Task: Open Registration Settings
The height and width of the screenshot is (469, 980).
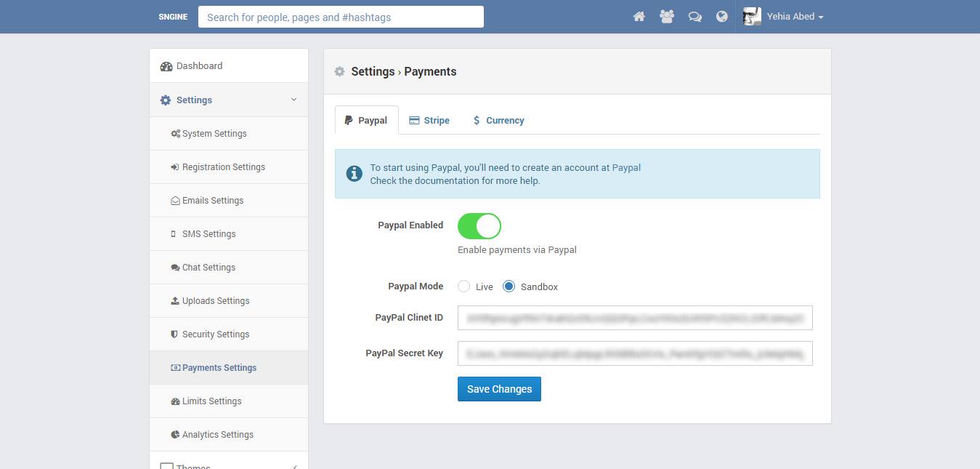Action: pos(229,167)
